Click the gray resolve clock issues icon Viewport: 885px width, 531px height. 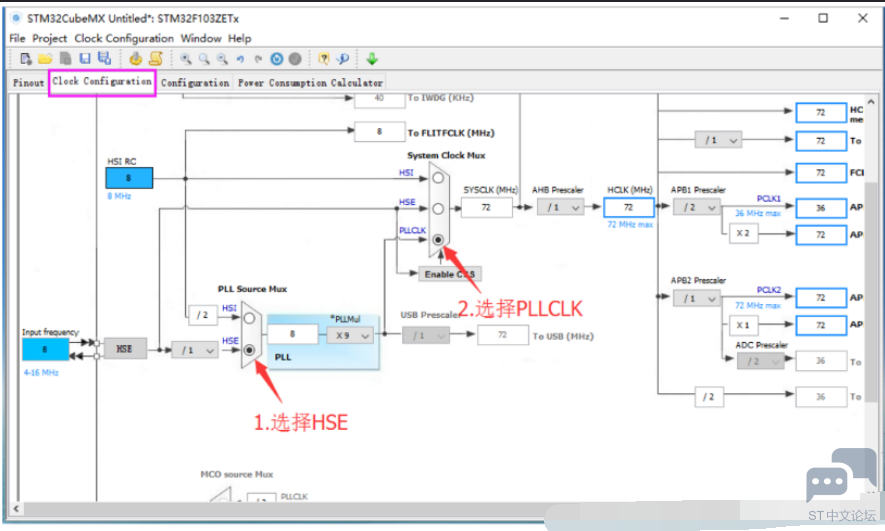(295, 59)
